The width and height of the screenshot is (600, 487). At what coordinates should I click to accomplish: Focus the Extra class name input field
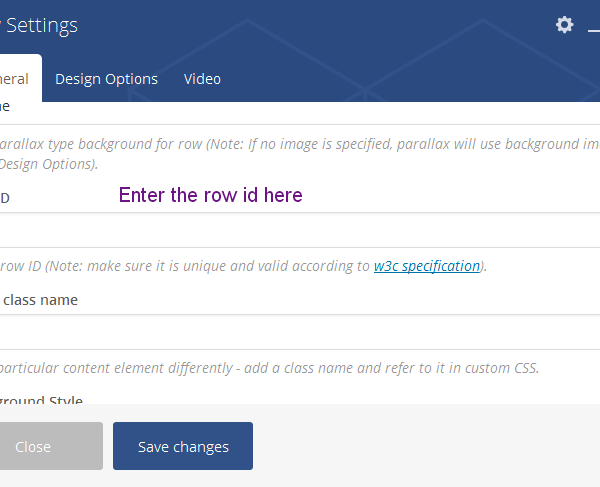coord(300,332)
